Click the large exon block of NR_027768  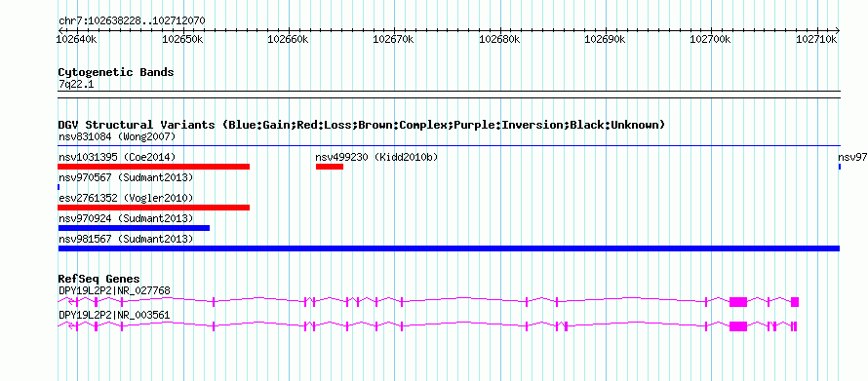point(738,302)
